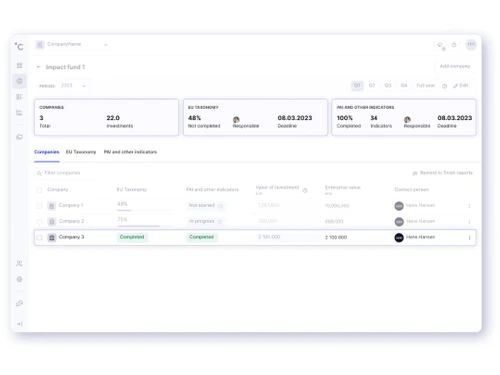
Task: Open the line chart icon in sidebar
Action: pyautogui.click(x=19, y=113)
